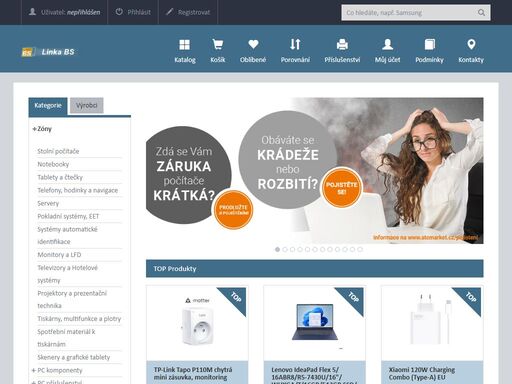512x384 pixels.
Task: Switch to the Výrobci tab
Action: (x=87, y=106)
